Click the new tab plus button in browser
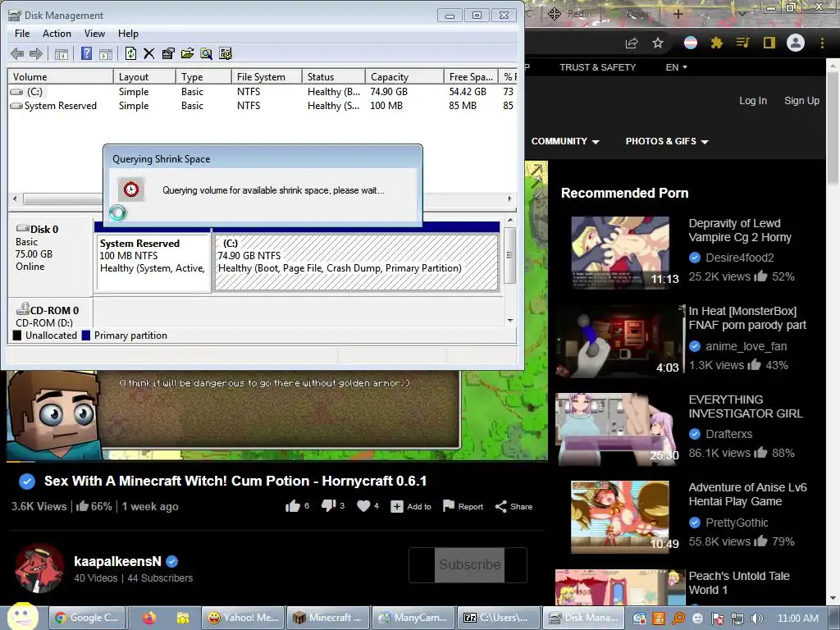The width and height of the screenshot is (840, 630). (678, 14)
